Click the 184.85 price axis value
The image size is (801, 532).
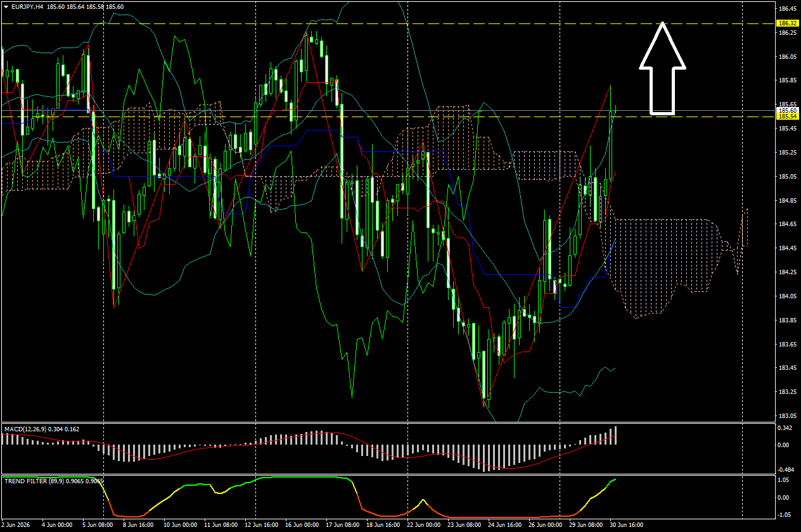coord(787,201)
